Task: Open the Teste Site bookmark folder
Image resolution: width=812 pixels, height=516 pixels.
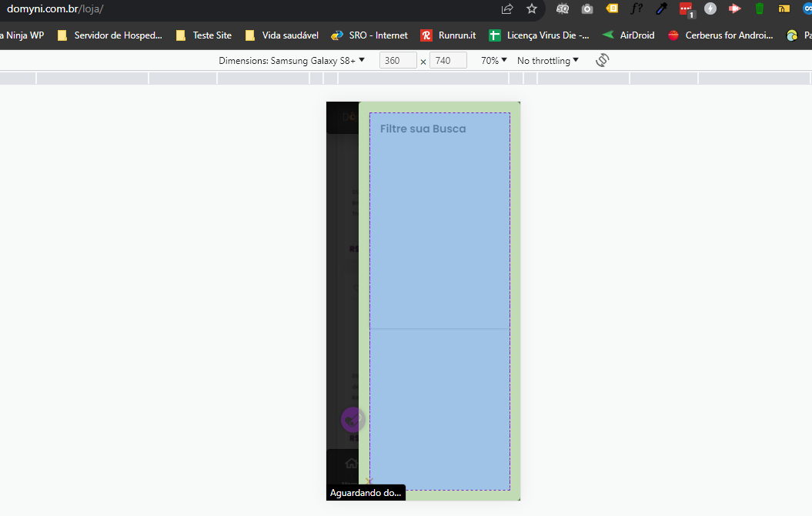Action: (x=203, y=35)
